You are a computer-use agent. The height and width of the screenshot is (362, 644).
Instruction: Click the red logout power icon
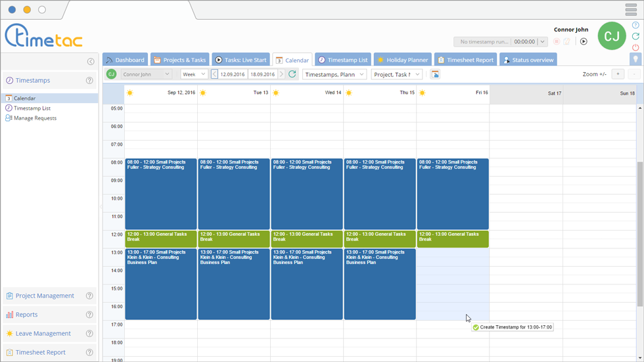click(x=635, y=47)
